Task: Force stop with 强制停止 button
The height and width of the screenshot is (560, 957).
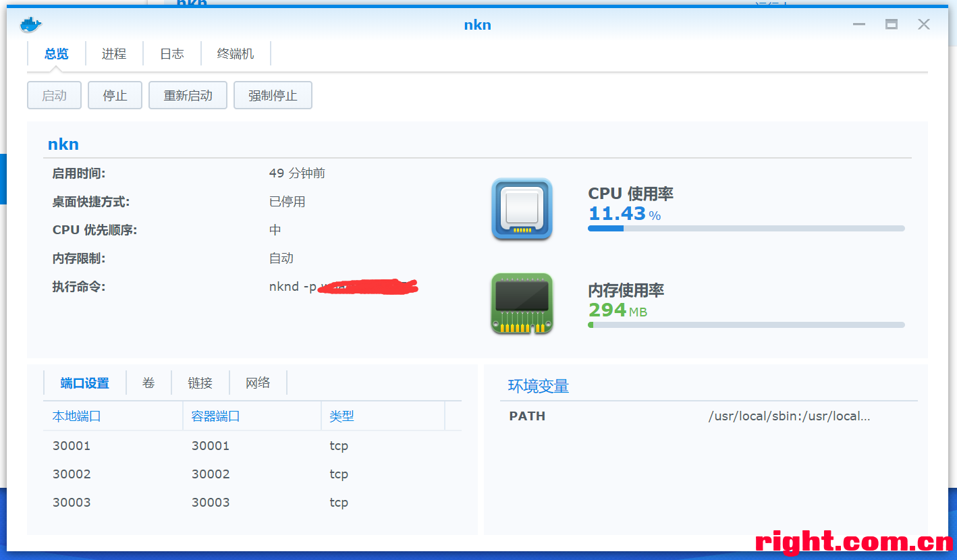Action: [273, 96]
